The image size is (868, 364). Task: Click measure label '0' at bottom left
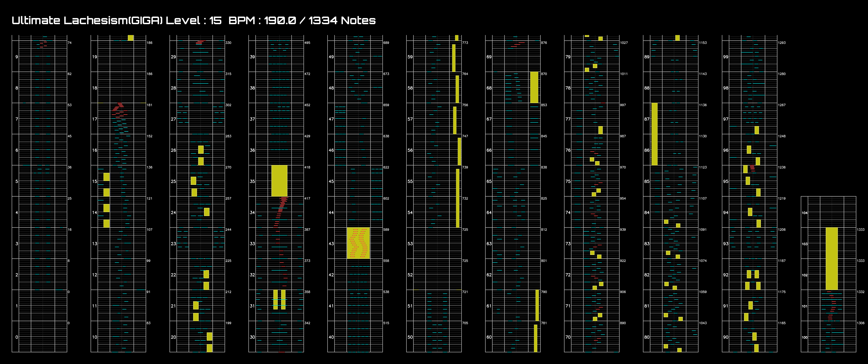pos(17,337)
